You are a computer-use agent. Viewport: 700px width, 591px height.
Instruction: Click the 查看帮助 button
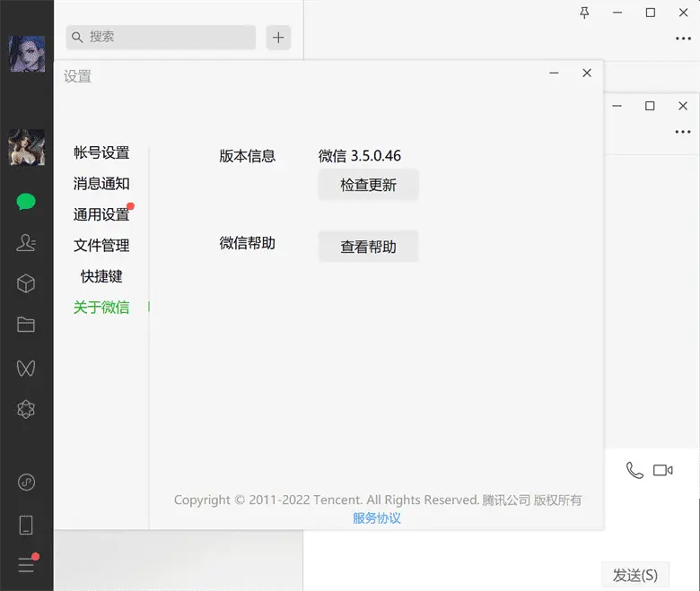click(368, 247)
